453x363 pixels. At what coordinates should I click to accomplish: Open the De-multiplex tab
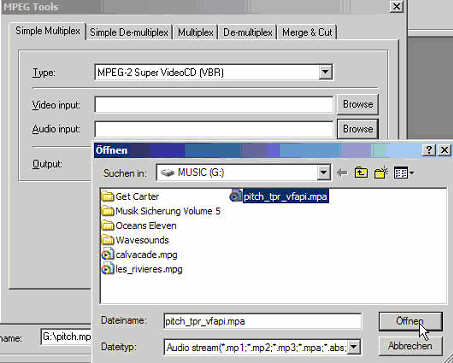point(248,33)
